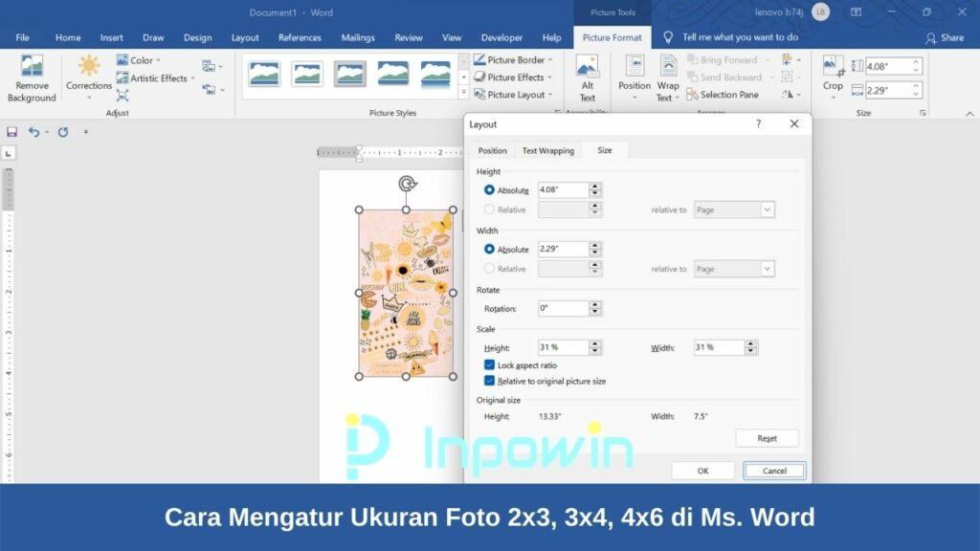Select Absolute height radio button
The width and height of the screenshot is (980, 551).
(489, 190)
